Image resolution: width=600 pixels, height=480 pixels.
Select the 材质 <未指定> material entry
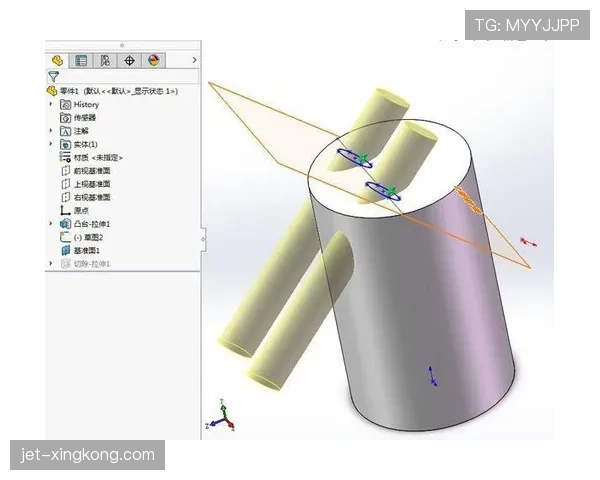click(98, 157)
